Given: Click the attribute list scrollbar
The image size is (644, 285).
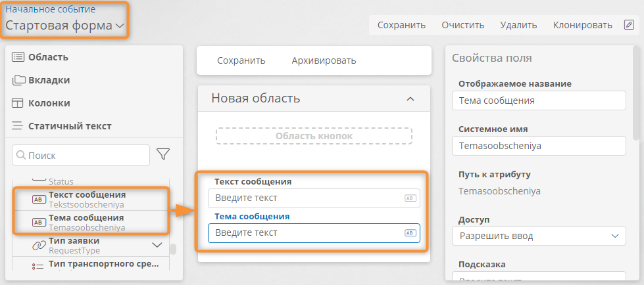Looking at the screenshot, I should (x=173, y=249).
